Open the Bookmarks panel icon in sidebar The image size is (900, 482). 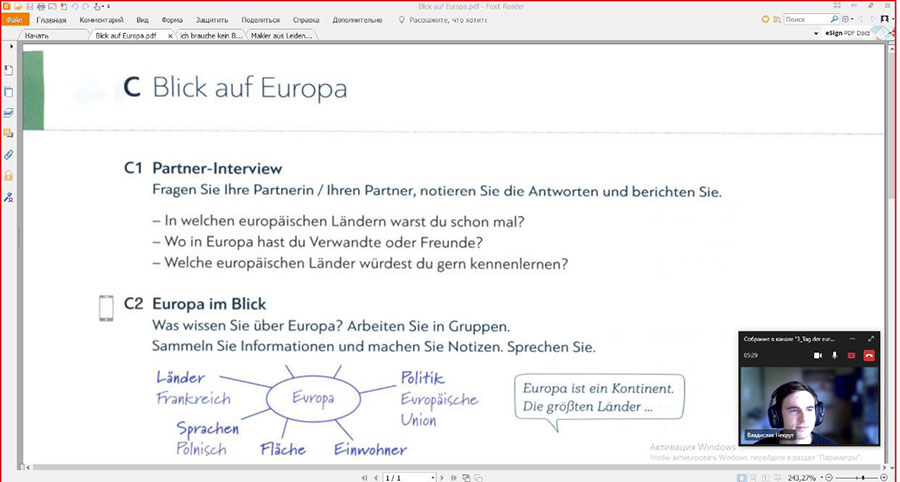[x=8, y=70]
